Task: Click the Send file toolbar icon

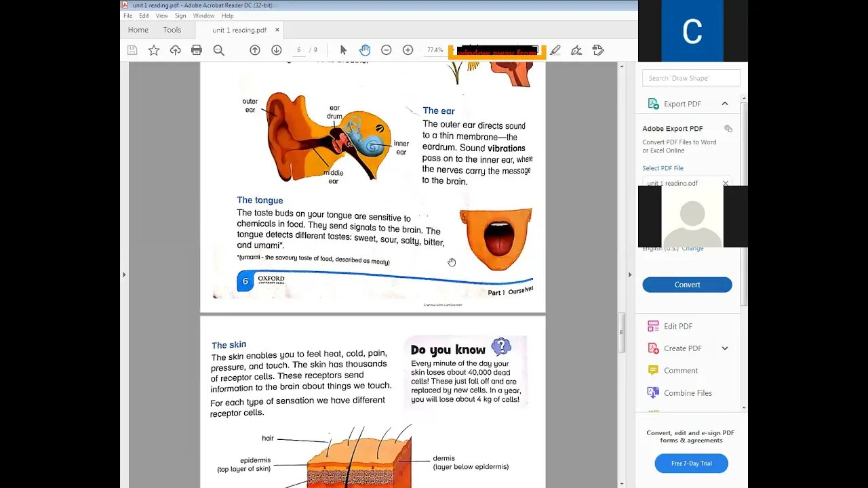Action: (x=598, y=50)
